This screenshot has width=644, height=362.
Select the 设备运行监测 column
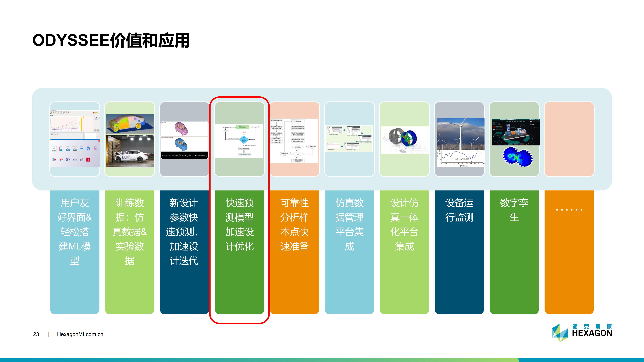pos(459,252)
